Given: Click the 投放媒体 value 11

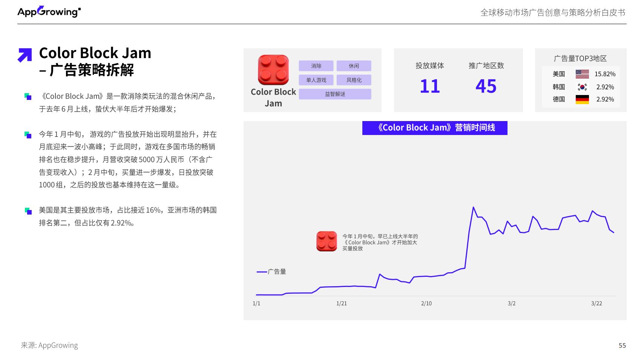Looking at the screenshot, I should [430, 86].
